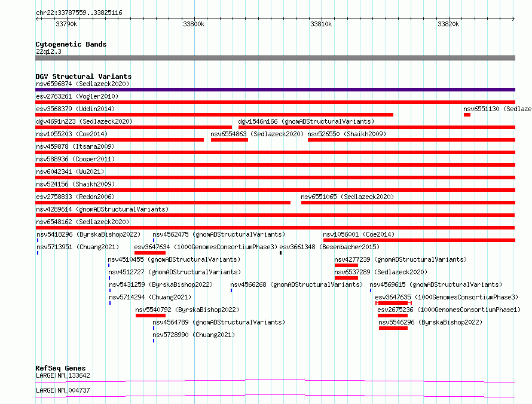This screenshot has width=532, height=404.
Task: Open LARGE|NM_004737 RefSeq gene
Action: tap(63, 390)
